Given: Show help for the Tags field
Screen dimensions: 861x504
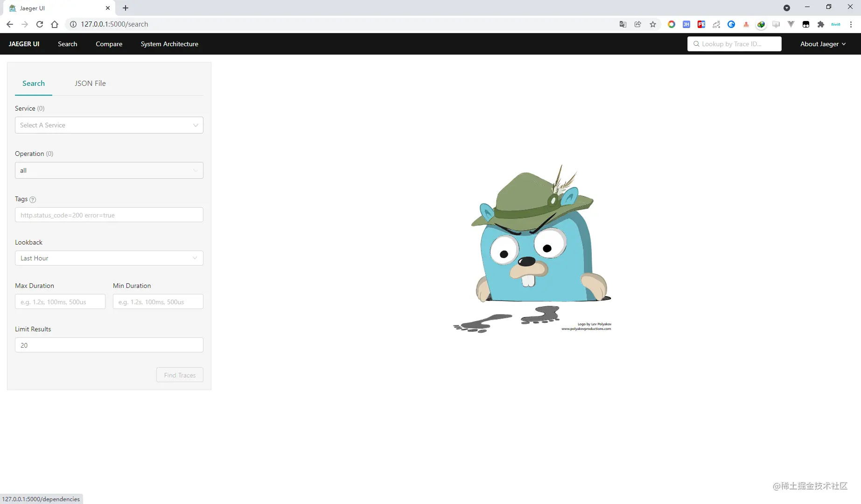Looking at the screenshot, I should click(x=33, y=200).
